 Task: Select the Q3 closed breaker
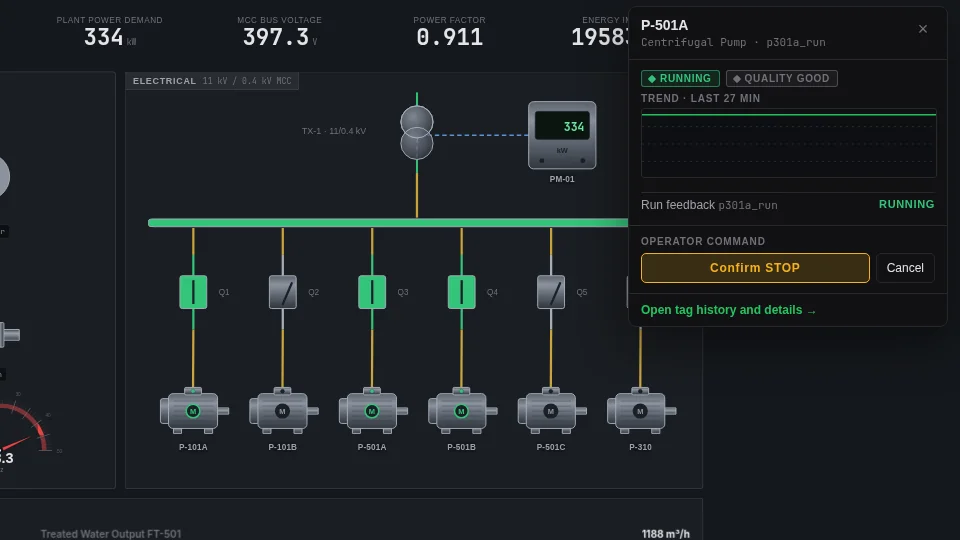pyautogui.click(x=372, y=292)
